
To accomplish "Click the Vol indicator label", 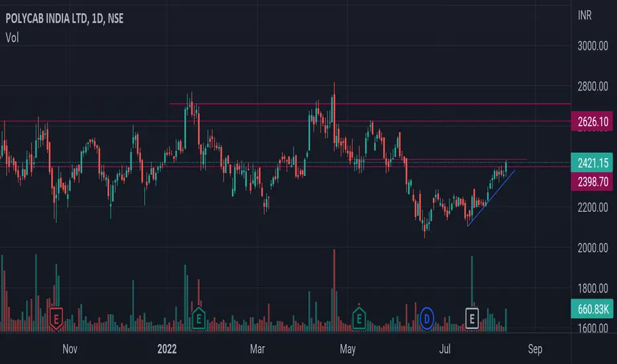I will point(12,38).
